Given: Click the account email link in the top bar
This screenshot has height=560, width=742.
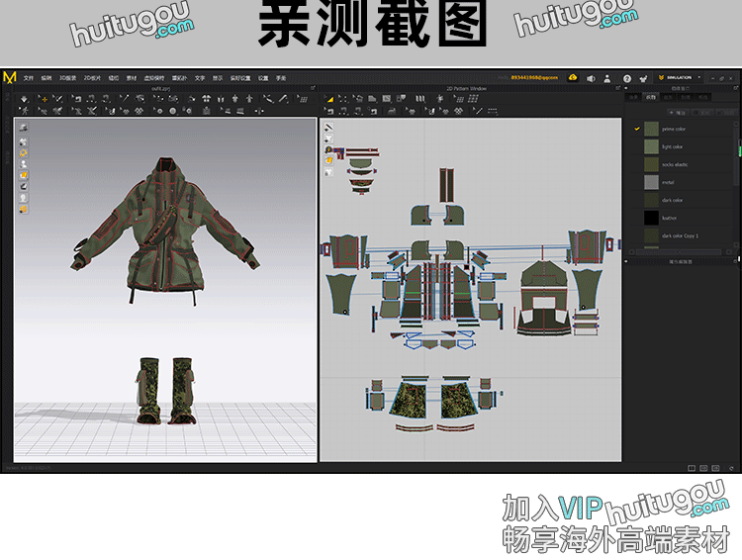Looking at the screenshot, I should pyautogui.click(x=534, y=77).
